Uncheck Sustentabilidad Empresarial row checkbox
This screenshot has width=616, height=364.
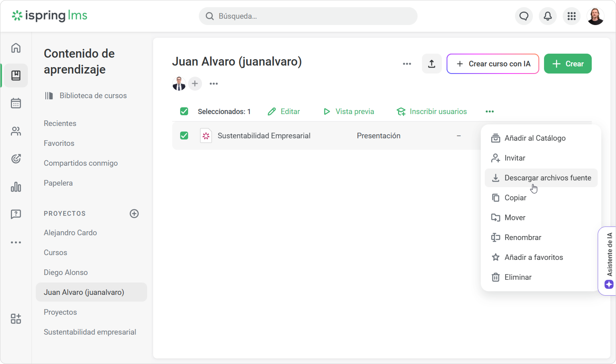click(184, 136)
